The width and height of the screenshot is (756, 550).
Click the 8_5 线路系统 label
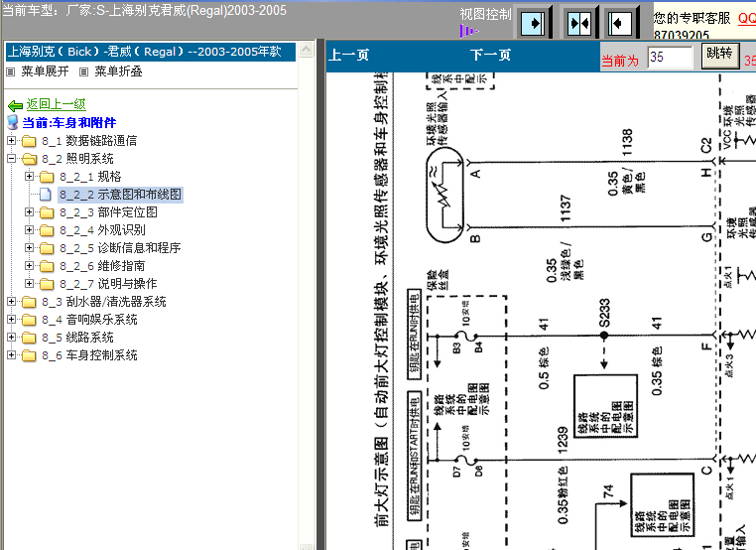coord(77,338)
